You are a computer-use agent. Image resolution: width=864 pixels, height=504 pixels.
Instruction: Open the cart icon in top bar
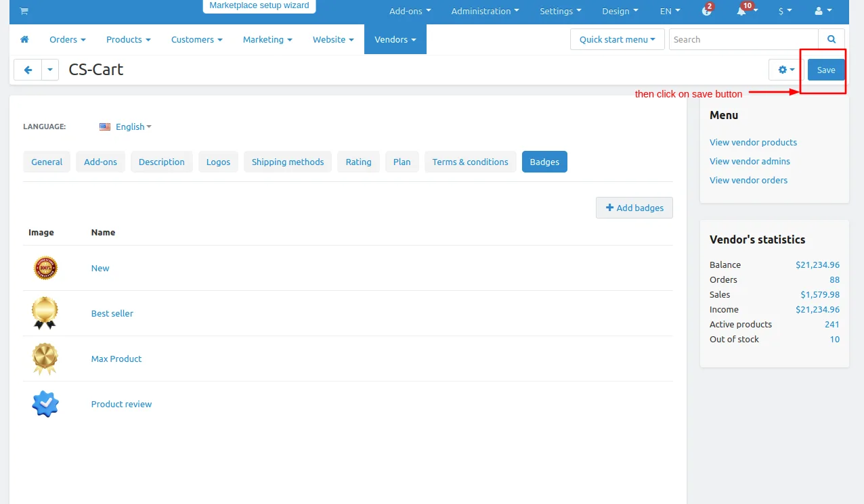coord(24,11)
